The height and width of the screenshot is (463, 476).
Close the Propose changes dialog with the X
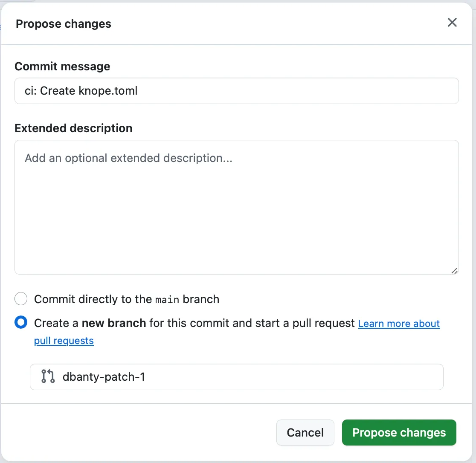pyautogui.click(x=452, y=23)
